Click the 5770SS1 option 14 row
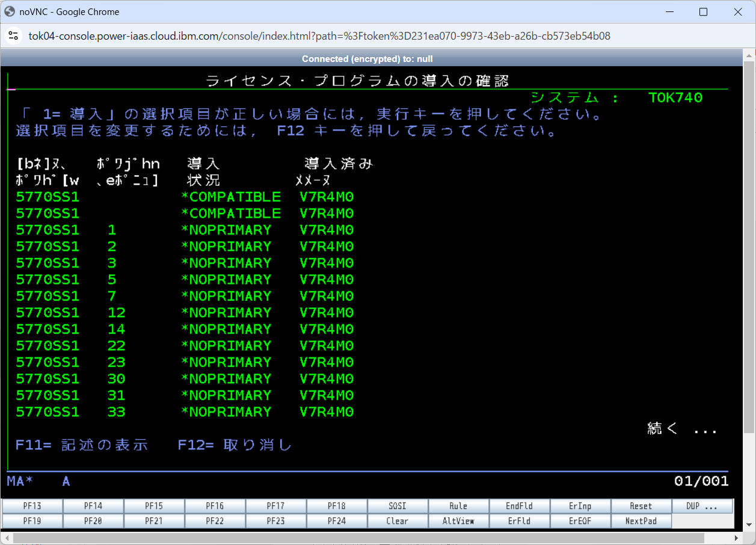The width and height of the screenshot is (756, 545). click(185, 330)
